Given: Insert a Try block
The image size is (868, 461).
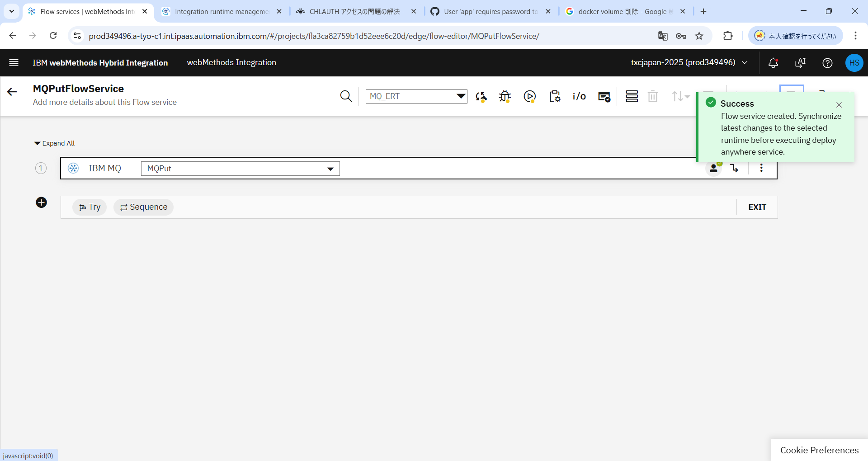Looking at the screenshot, I should [90, 207].
